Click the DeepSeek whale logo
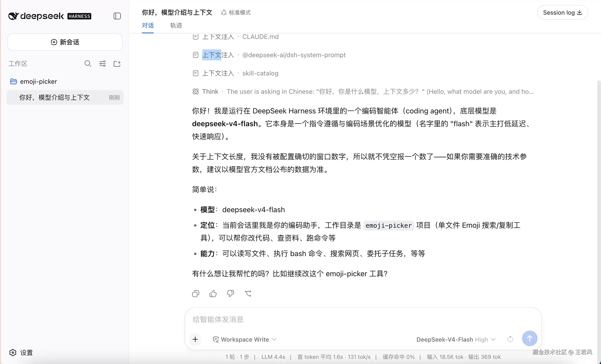The image size is (601, 364). click(x=14, y=16)
